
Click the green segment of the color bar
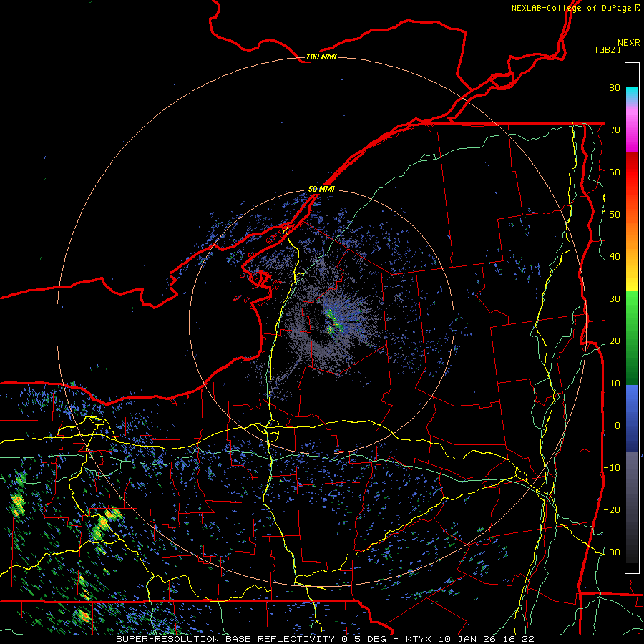[632, 338]
